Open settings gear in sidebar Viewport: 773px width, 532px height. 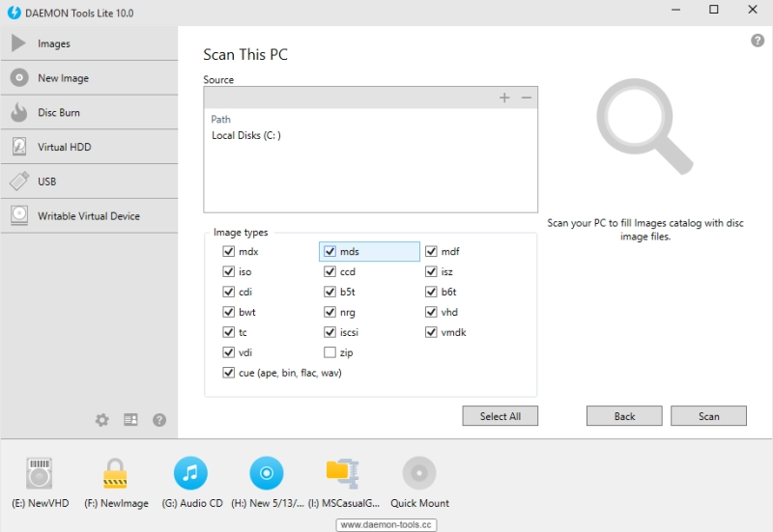pos(102,420)
